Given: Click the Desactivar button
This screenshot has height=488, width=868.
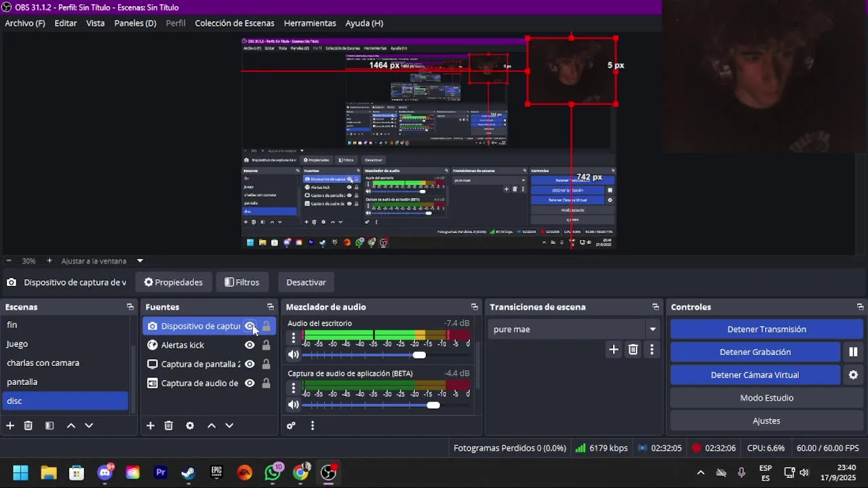Looking at the screenshot, I should 306,282.
